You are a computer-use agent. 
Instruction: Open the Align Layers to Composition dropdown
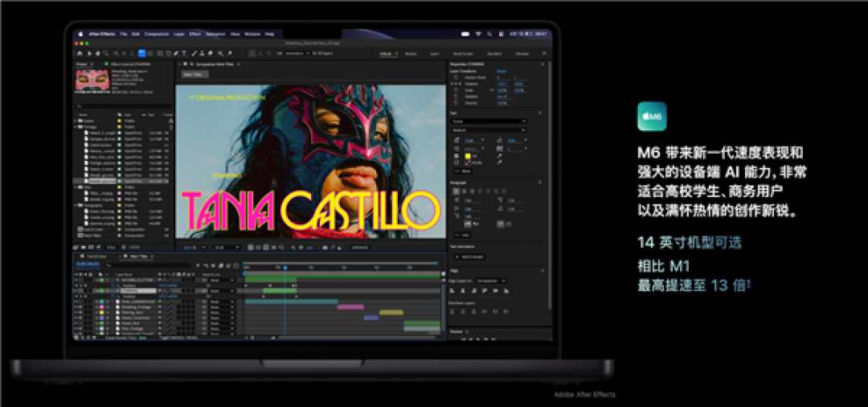492,281
